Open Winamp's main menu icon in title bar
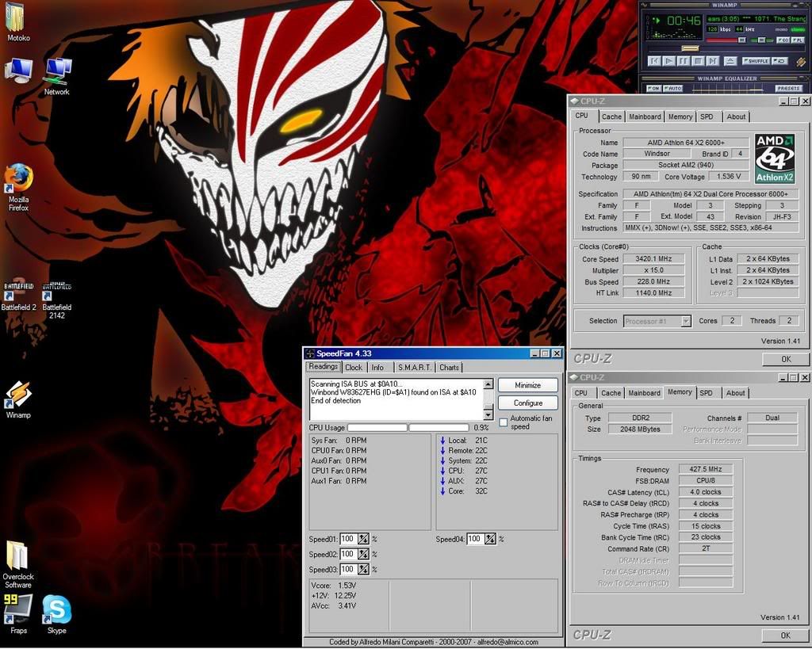Image resolution: width=812 pixels, height=649 pixels. point(644,5)
